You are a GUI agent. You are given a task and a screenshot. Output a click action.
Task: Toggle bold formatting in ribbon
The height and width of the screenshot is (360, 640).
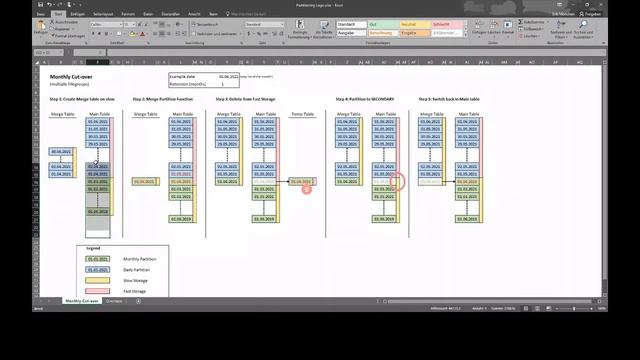93,34
